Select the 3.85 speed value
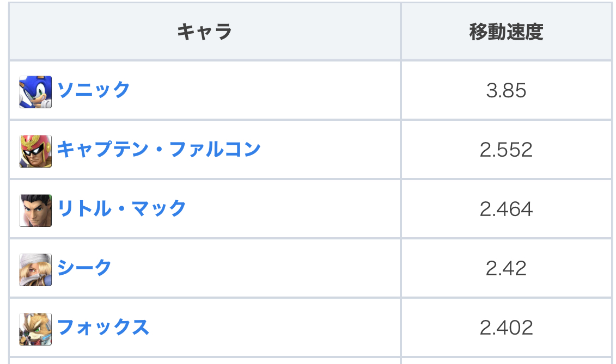Image resolution: width=616 pixels, height=364 pixels. click(506, 90)
